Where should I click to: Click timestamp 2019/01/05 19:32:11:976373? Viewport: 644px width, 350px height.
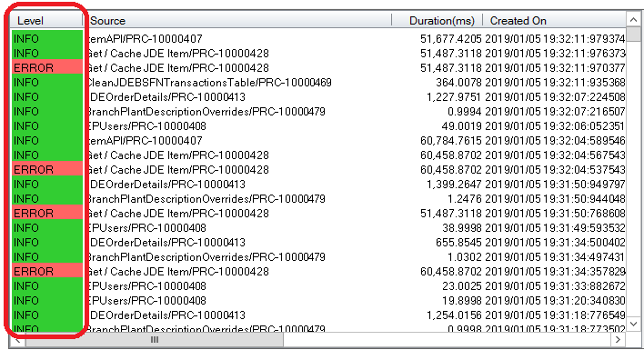(555, 54)
